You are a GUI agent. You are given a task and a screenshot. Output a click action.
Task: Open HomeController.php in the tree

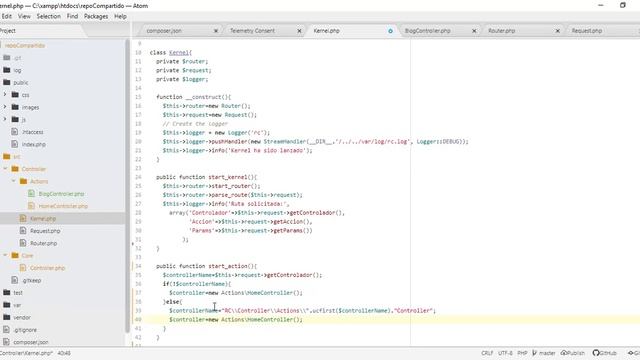click(63, 206)
